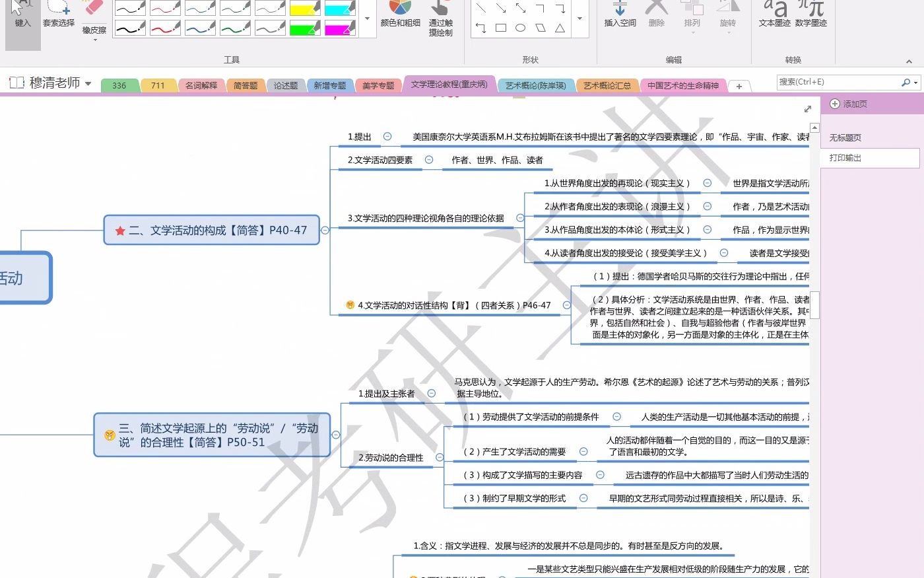Screen dimensions: 924x578
Task: Pick the triangle shape
Action: coord(560,28)
